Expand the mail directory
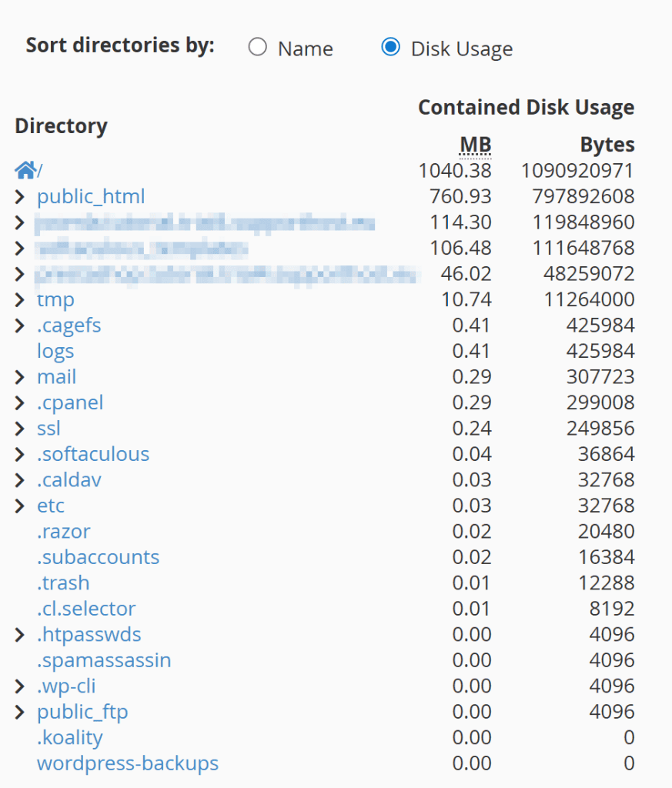This screenshot has height=788, width=672. [19, 377]
